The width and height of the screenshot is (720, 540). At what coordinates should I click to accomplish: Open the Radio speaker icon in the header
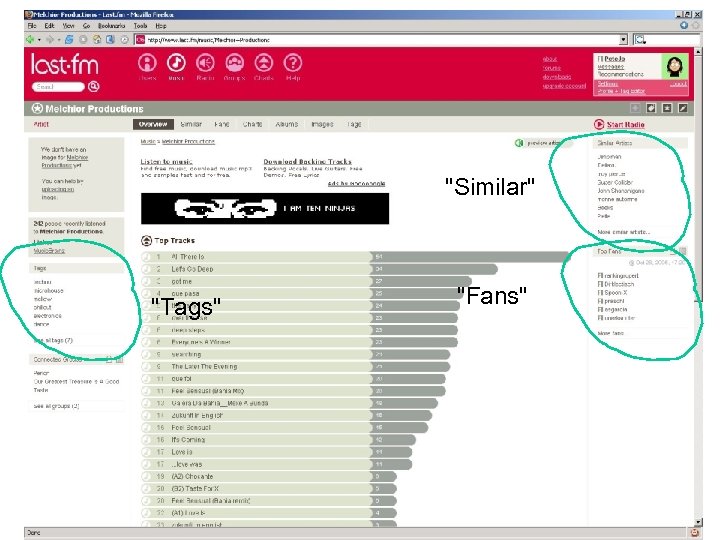[205, 63]
